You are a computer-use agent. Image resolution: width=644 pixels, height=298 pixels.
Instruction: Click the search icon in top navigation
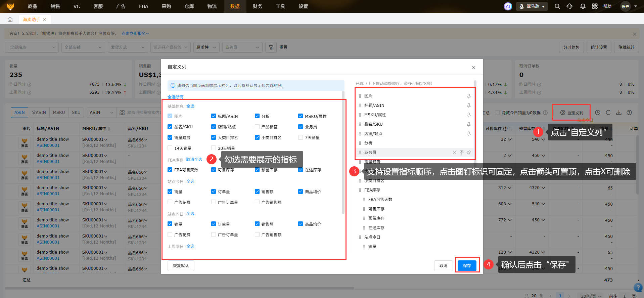[557, 6]
